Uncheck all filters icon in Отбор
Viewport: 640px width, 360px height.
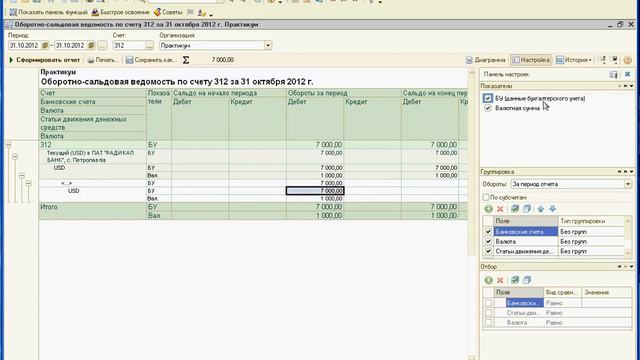click(x=527, y=280)
